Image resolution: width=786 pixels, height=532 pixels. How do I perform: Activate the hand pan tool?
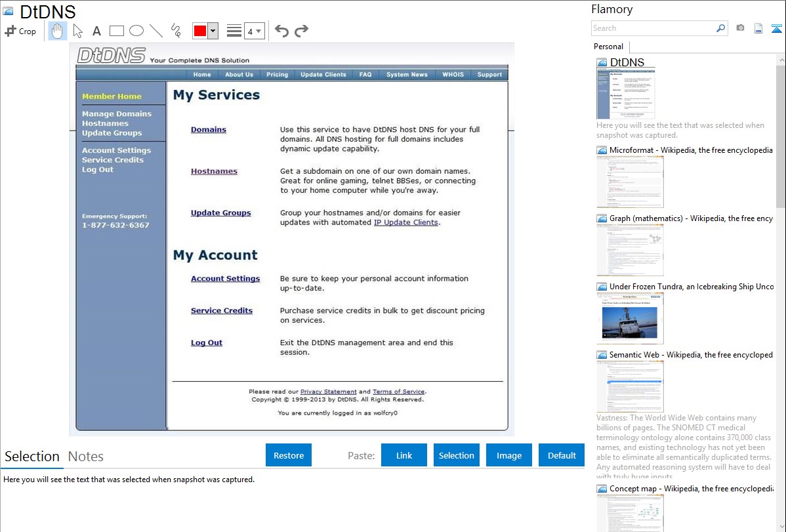pos(58,31)
